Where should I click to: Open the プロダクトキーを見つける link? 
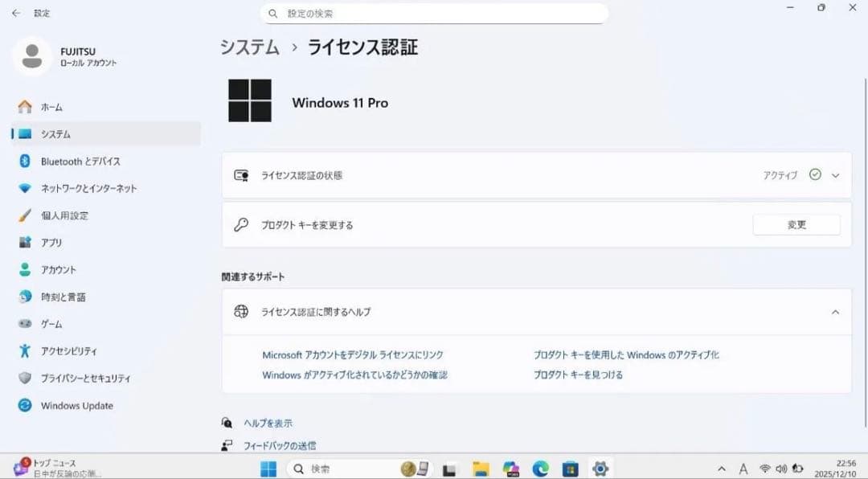pyautogui.click(x=579, y=374)
